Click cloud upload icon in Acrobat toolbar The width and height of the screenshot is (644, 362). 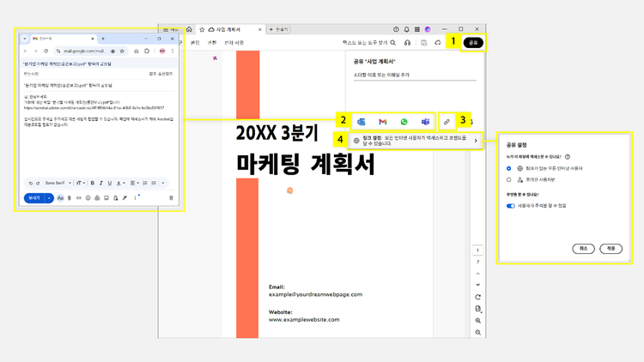pos(438,43)
